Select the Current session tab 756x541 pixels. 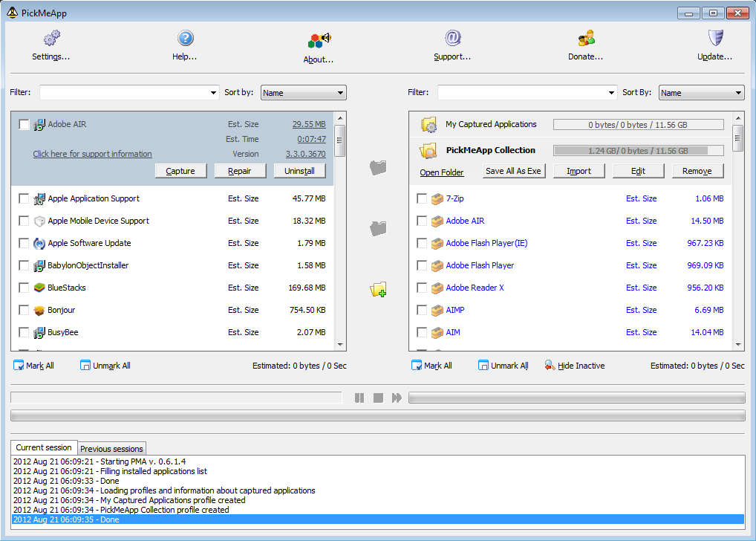[44, 447]
